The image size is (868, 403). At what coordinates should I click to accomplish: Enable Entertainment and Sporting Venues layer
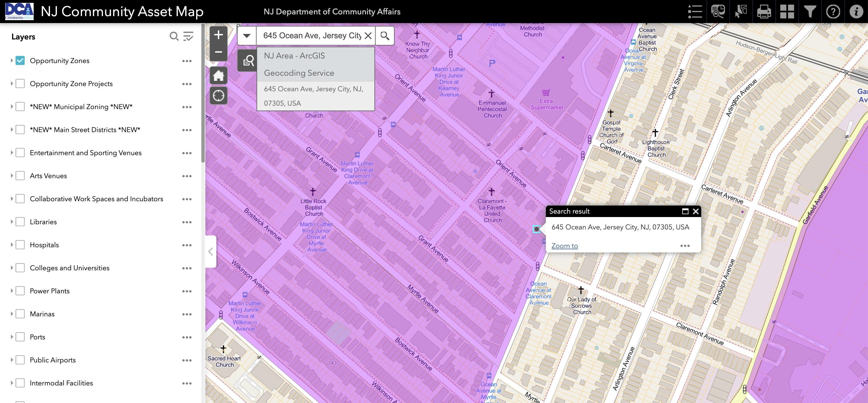(x=20, y=153)
